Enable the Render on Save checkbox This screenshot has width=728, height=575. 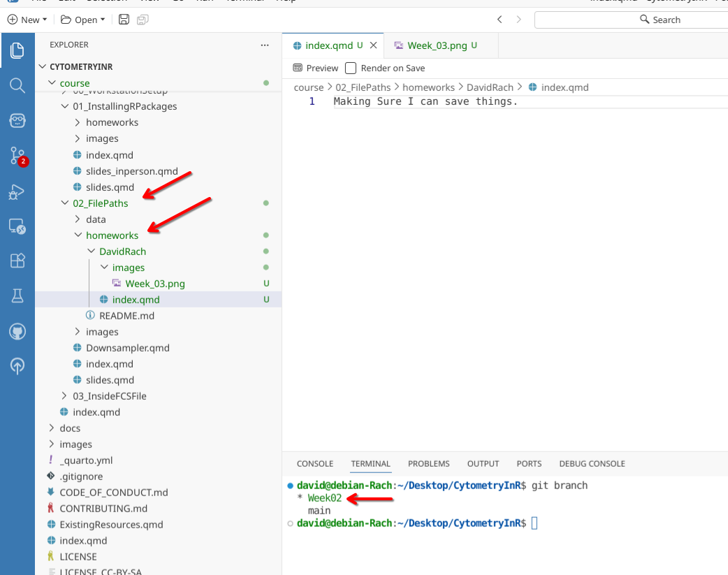351,68
